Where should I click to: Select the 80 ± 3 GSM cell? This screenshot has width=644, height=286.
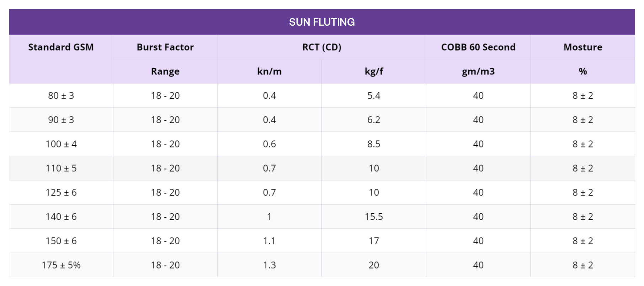61,96
